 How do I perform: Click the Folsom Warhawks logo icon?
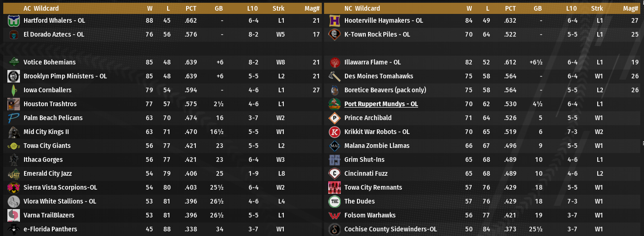click(334, 216)
